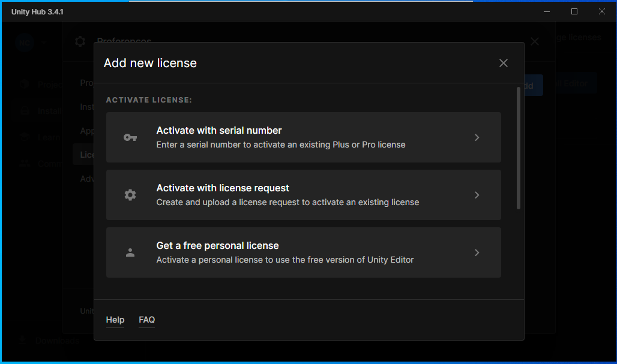The width and height of the screenshot is (617, 364).
Task: Click the 'Create and upload a license request' description
Action: (x=287, y=202)
